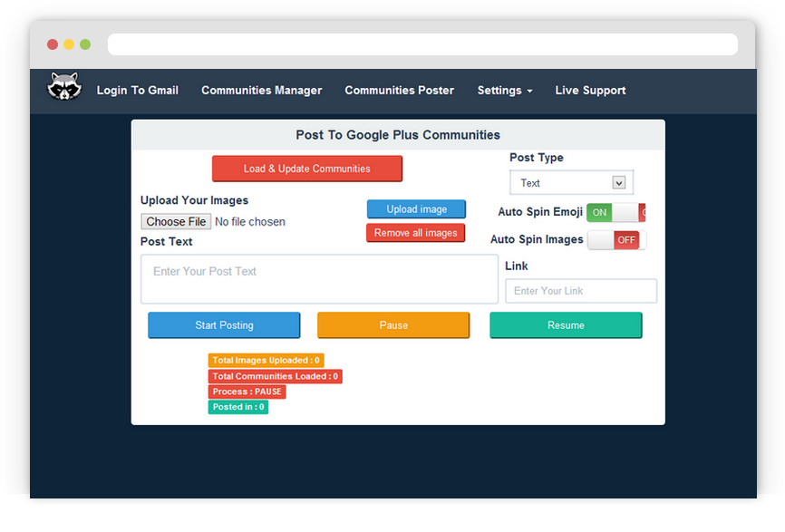Screen dimensions: 785x532
Task: Focus the Enter Your Post Text field
Action: (x=319, y=279)
